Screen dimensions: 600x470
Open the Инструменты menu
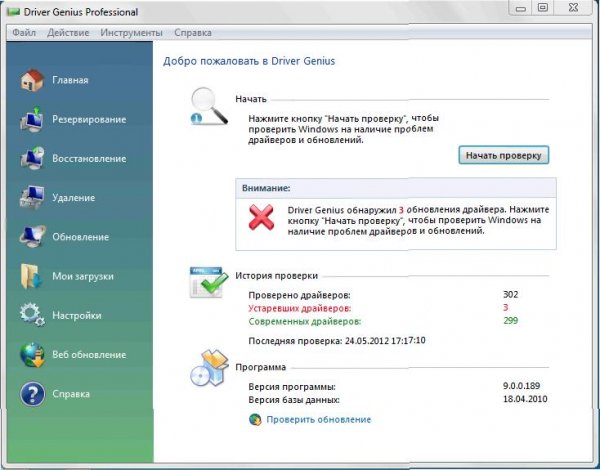coord(132,33)
